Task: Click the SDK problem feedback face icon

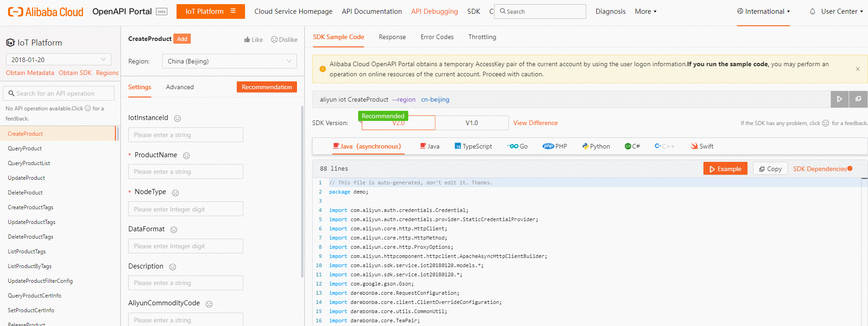Action: 826,123
